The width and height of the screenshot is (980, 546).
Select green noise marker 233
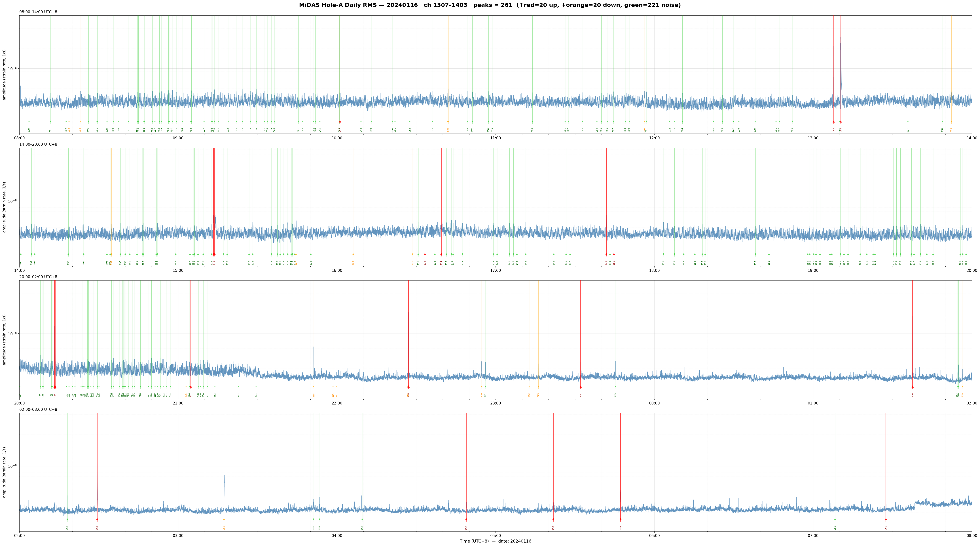point(239,387)
